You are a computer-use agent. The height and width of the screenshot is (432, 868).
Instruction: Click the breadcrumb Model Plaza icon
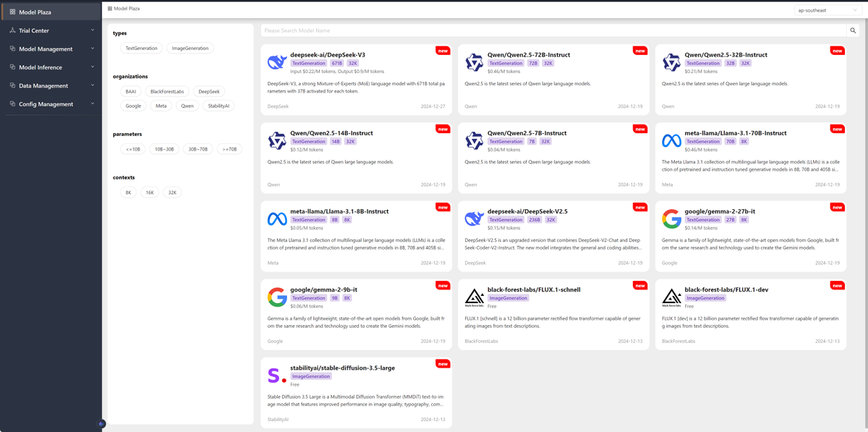(110, 8)
